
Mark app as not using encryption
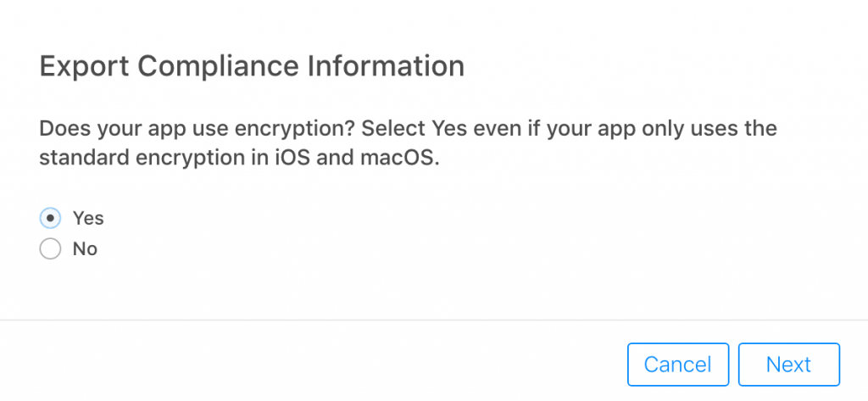pos(50,248)
